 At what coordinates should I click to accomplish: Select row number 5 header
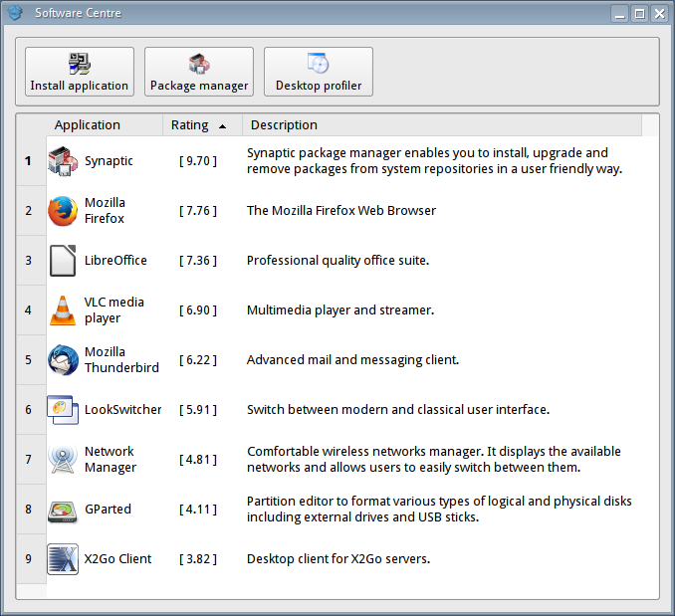(x=31, y=360)
